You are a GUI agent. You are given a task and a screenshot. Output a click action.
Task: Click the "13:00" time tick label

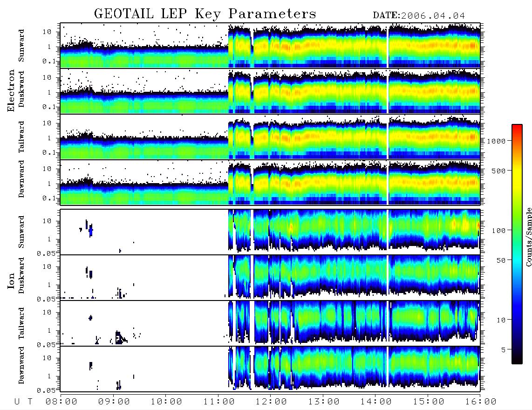pyautogui.click(x=324, y=402)
